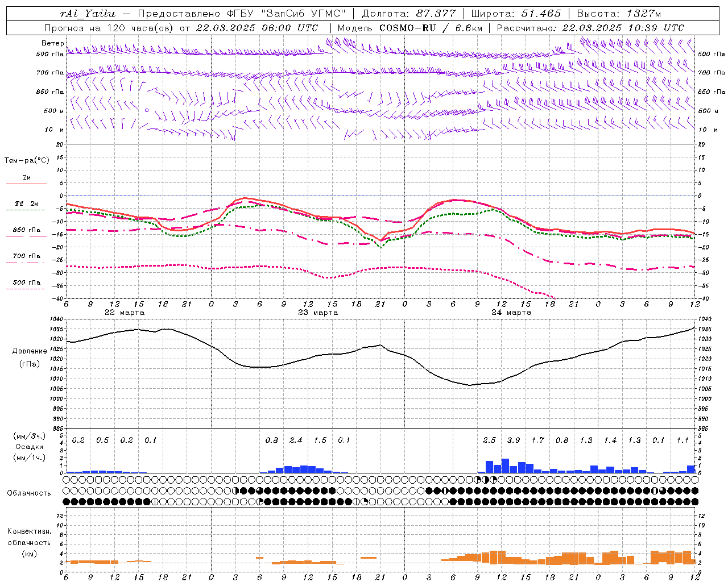The width and height of the screenshot is (728, 582).
Task: Click the 1.7 precipitation value
Action: click(x=537, y=440)
